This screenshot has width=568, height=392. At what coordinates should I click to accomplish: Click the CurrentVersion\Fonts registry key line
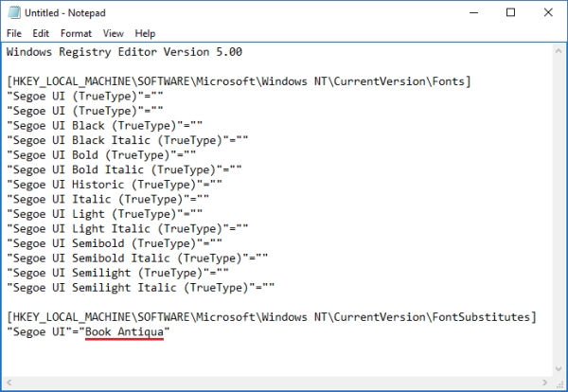pyautogui.click(x=239, y=81)
